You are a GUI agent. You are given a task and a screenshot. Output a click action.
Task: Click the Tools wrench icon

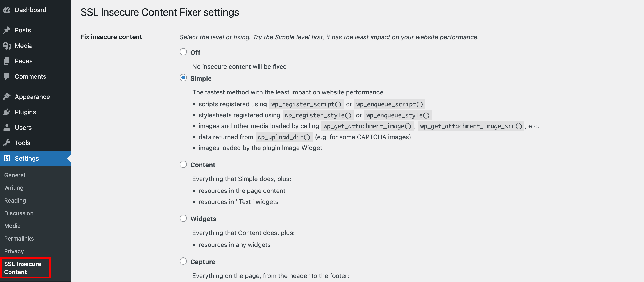click(7, 143)
